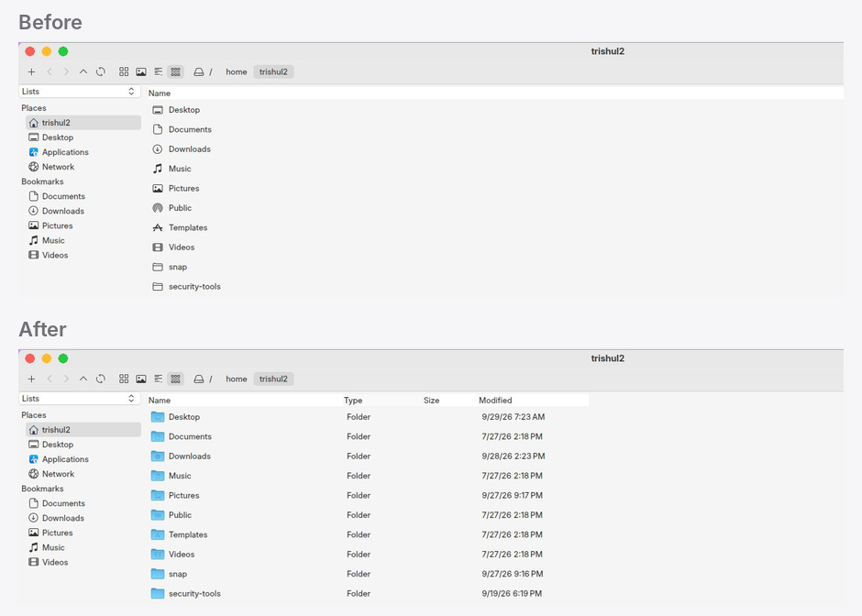Go up a directory in After window
This screenshot has height=616, width=862.
(x=83, y=379)
